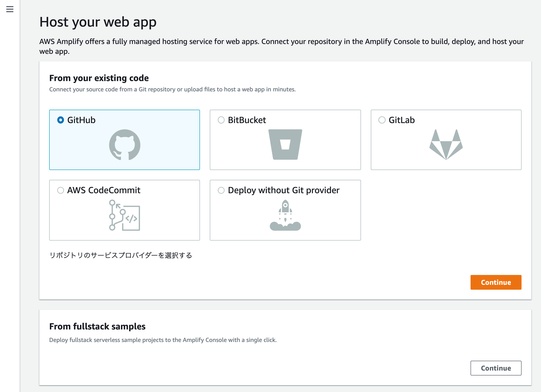This screenshot has height=392, width=541.
Task: Click the BitBucket bucket logo icon
Action: pos(285,145)
